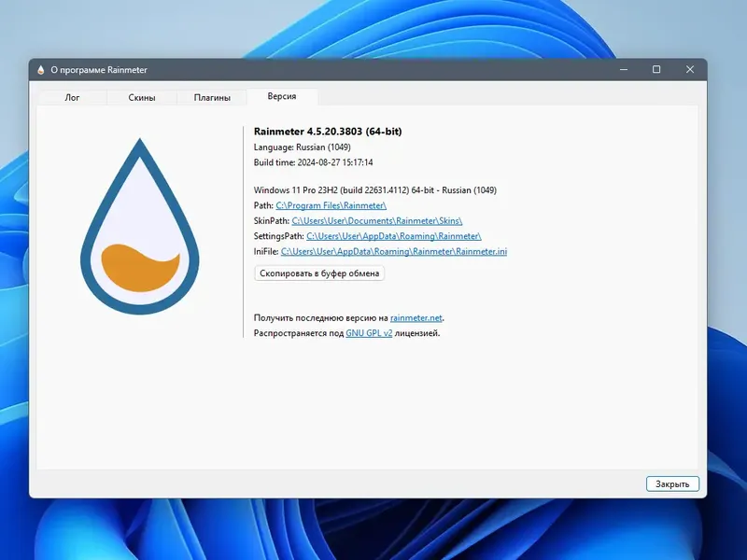The height and width of the screenshot is (560, 747).
Task: Click the droplet icon in the title bar
Action: [x=42, y=69]
